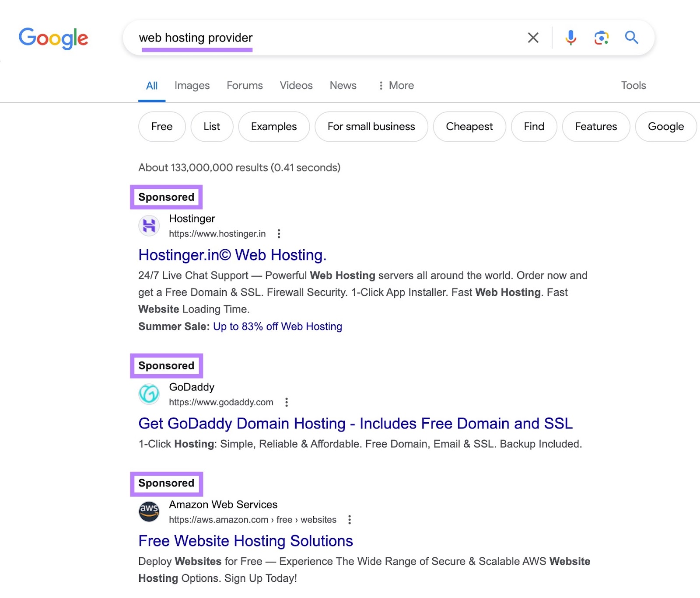Click the Google logo
The width and height of the screenshot is (700, 598).
point(53,38)
